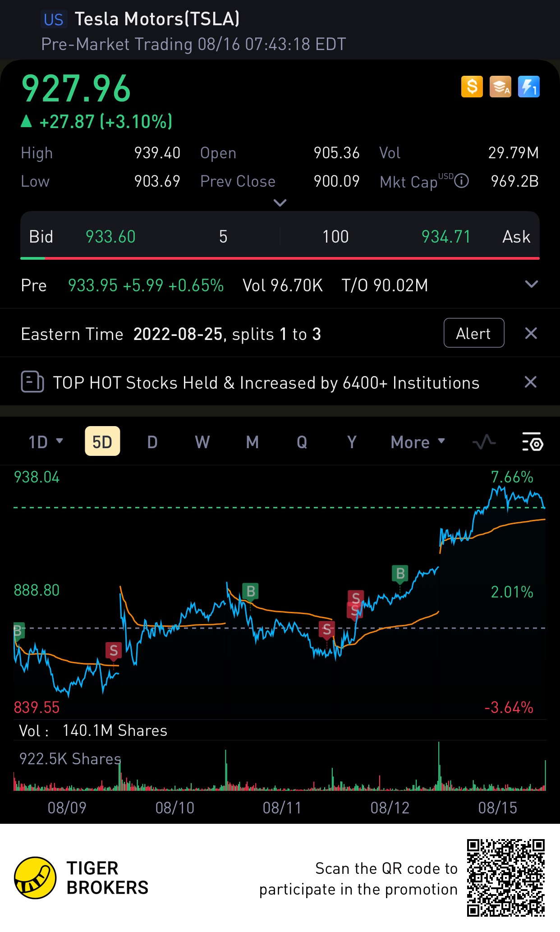Switch to the M monthly chart tab
The height and width of the screenshot is (932, 560).
tap(252, 442)
